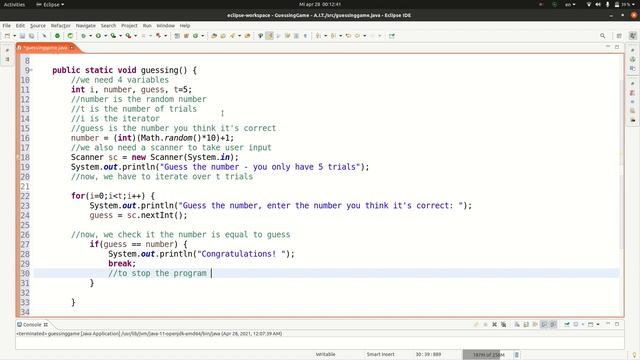Open the Eclipse app menu in top bar
640x360 pixels.
pos(50,4)
